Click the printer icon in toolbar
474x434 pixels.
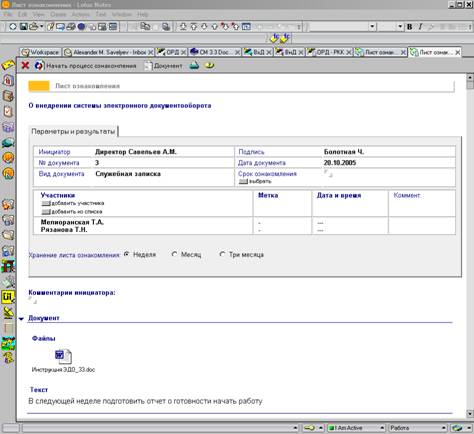pos(34,27)
